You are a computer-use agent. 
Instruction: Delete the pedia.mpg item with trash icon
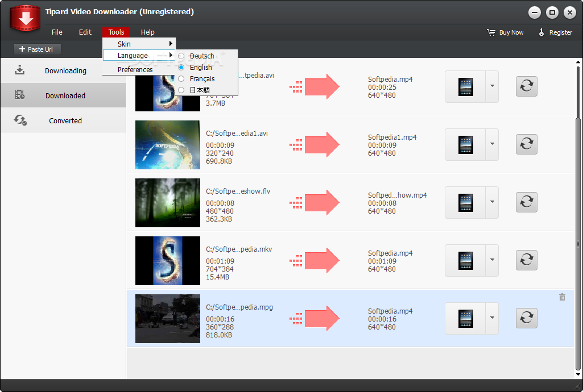(562, 297)
